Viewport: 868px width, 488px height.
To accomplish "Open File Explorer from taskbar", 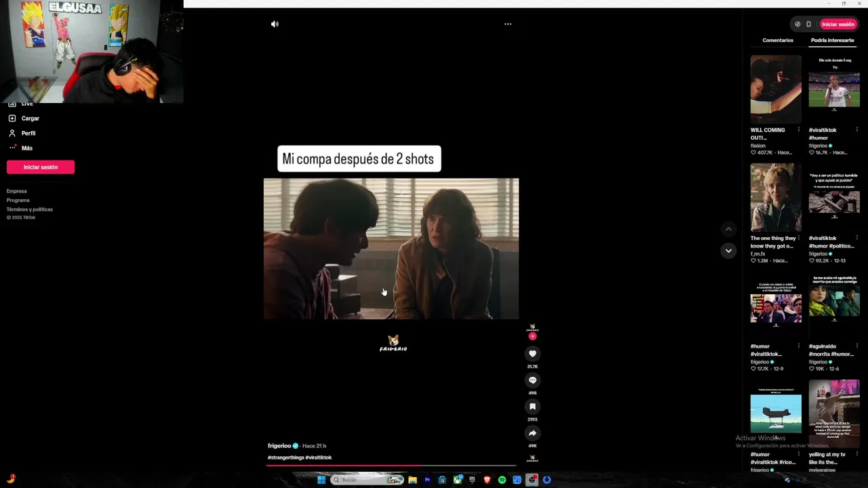I will click(x=412, y=480).
